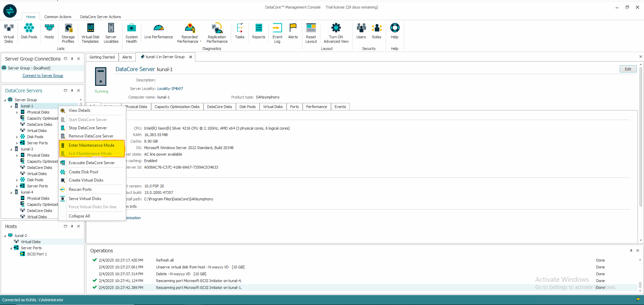
Task: Click the Edit button
Action: 628,69
